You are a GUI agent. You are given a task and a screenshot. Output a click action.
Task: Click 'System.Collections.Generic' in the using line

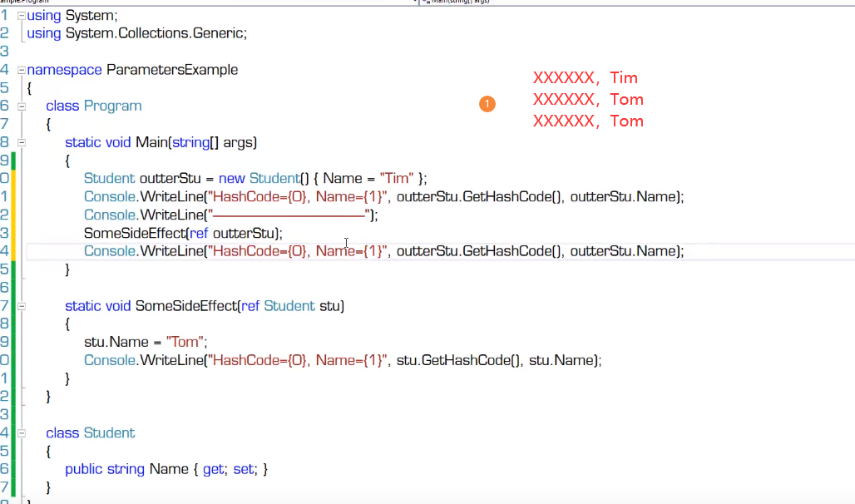click(x=155, y=33)
